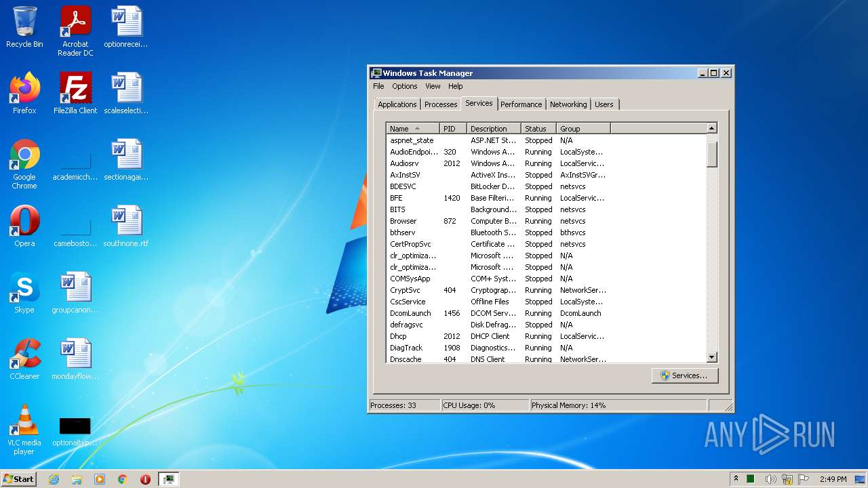Screen dimensions: 868x488
Task: Show hidden tray icons arrow
Action: tap(736, 479)
